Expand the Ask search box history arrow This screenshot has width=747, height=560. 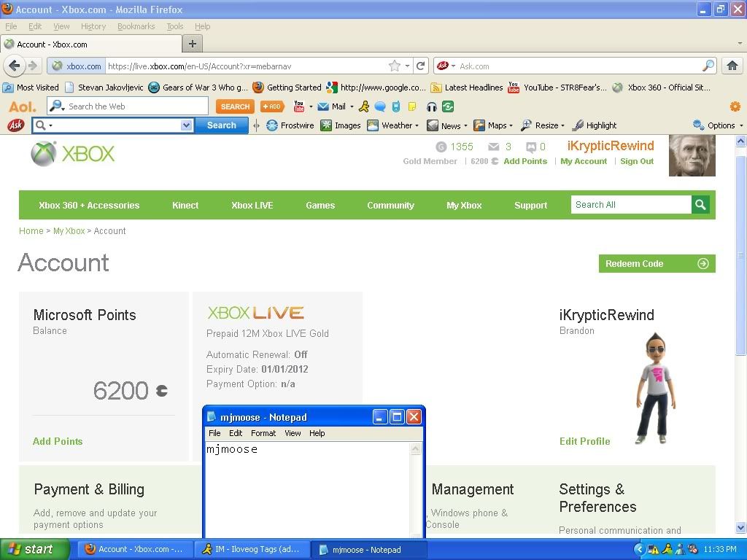(x=186, y=125)
